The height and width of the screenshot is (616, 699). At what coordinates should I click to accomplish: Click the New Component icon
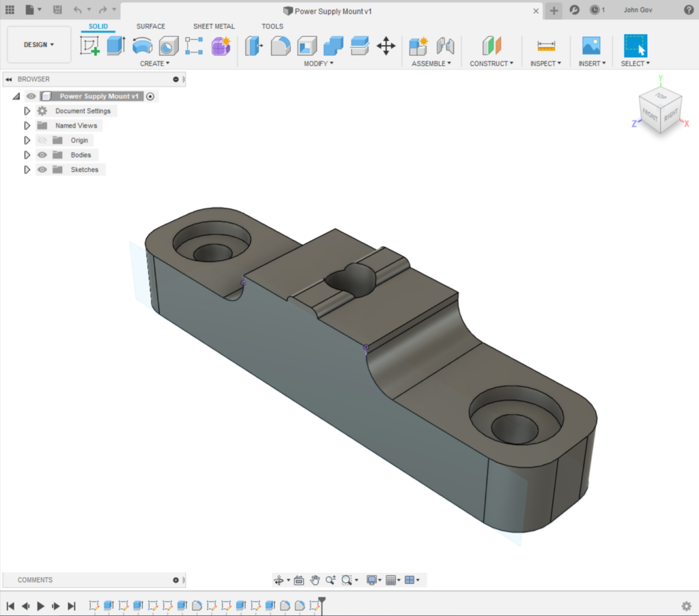click(x=418, y=46)
